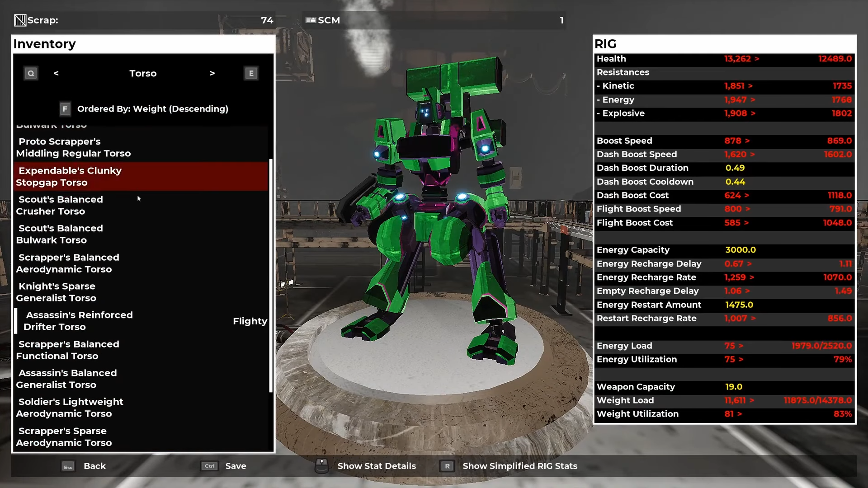Click the Scrap currency icon
The height and width of the screenshot is (488, 868).
coord(20,20)
